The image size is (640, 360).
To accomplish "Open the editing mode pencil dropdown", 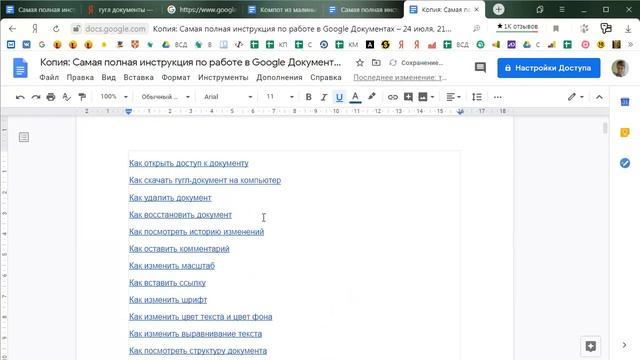I will 576,97.
